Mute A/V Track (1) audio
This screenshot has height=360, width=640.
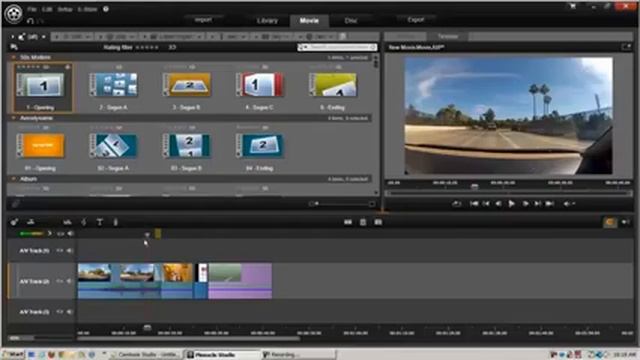click(x=69, y=250)
